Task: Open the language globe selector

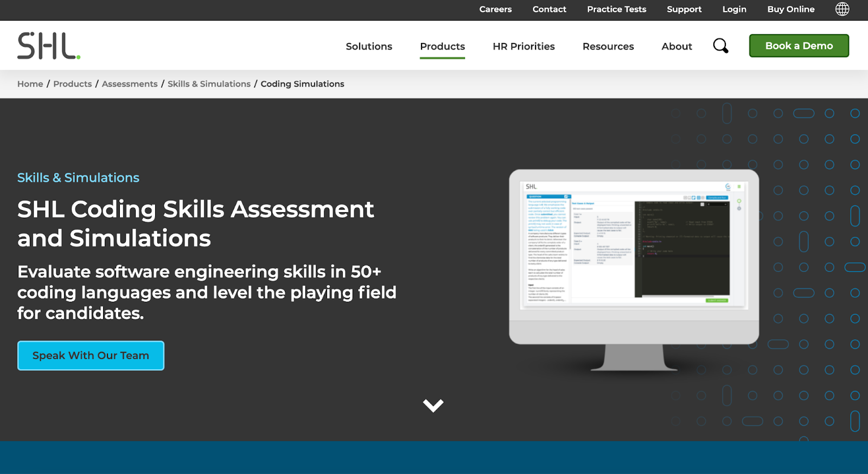Action: pos(842,9)
